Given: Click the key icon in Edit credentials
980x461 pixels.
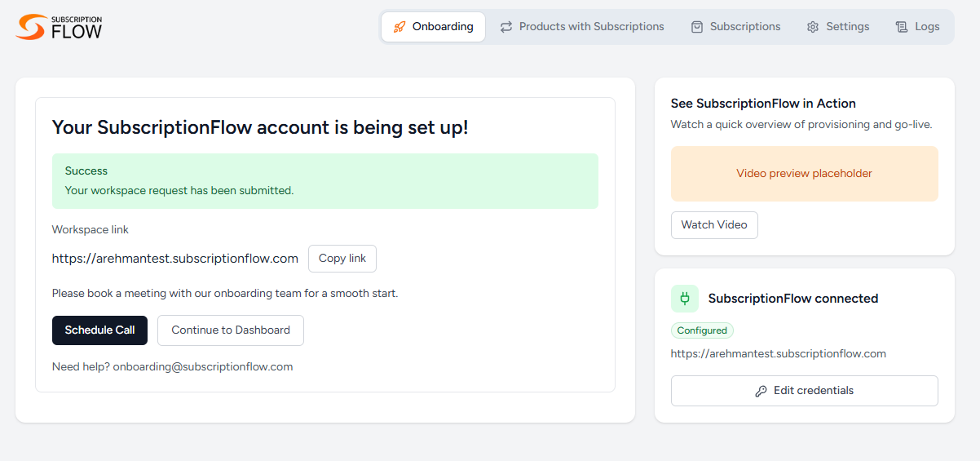Looking at the screenshot, I should click(761, 391).
